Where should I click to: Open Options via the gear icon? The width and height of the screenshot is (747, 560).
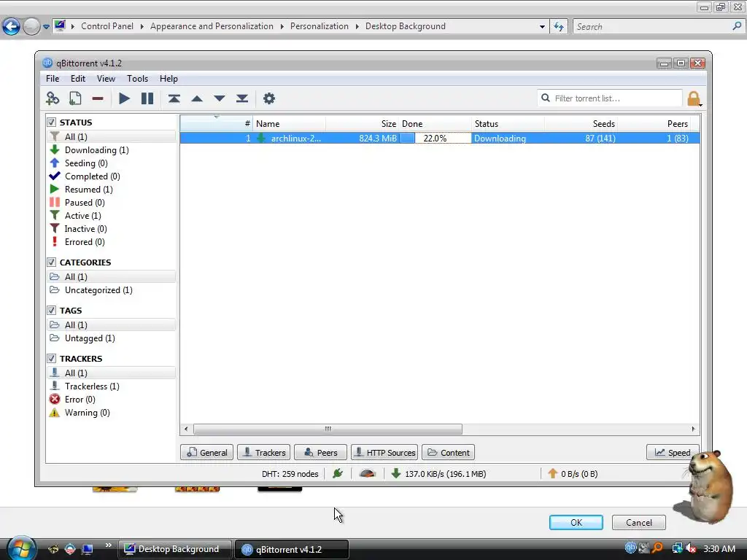point(269,98)
